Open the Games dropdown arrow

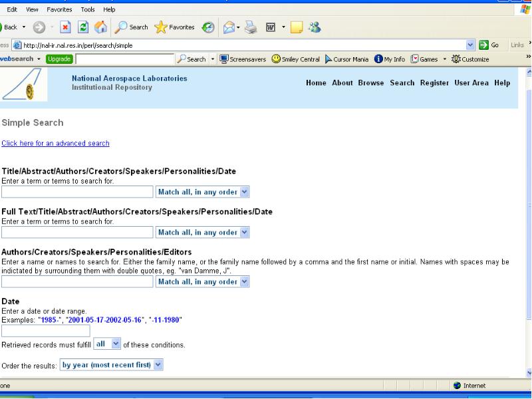click(x=444, y=59)
